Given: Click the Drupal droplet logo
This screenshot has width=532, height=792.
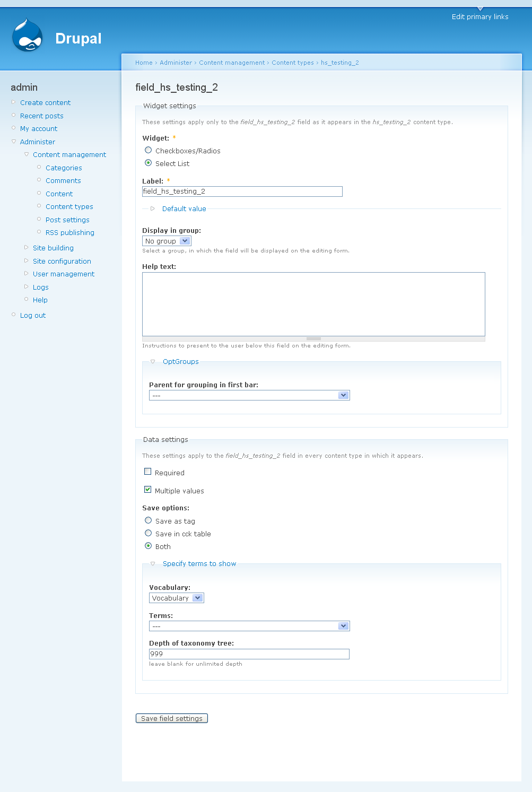Looking at the screenshot, I should 27,35.
